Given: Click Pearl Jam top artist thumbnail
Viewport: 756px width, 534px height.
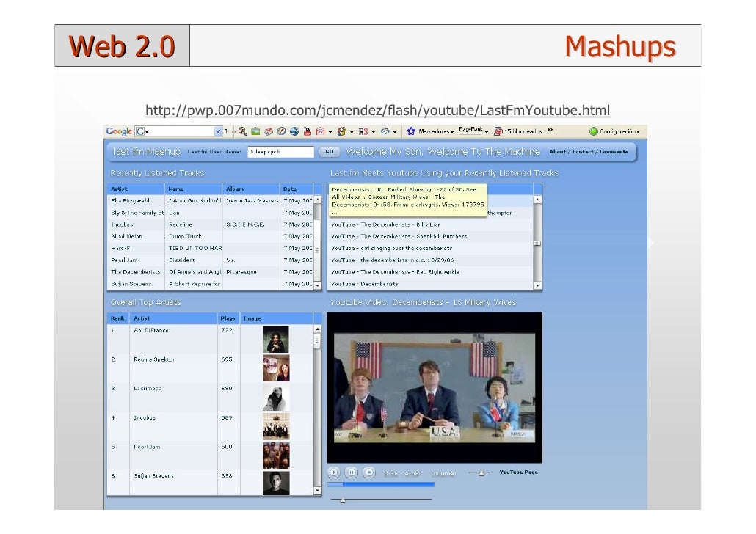Looking at the screenshot, I should tap(276, 456).
